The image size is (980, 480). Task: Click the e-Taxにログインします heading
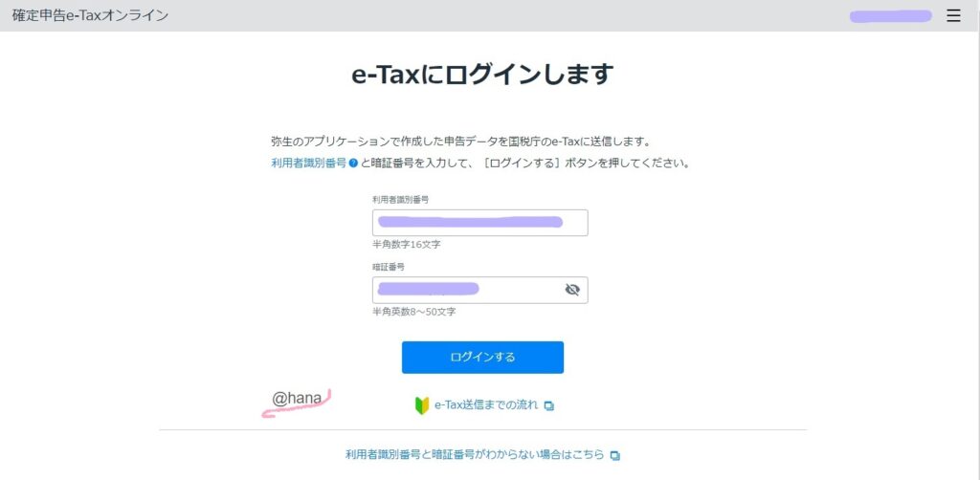(x=482, y=75)
